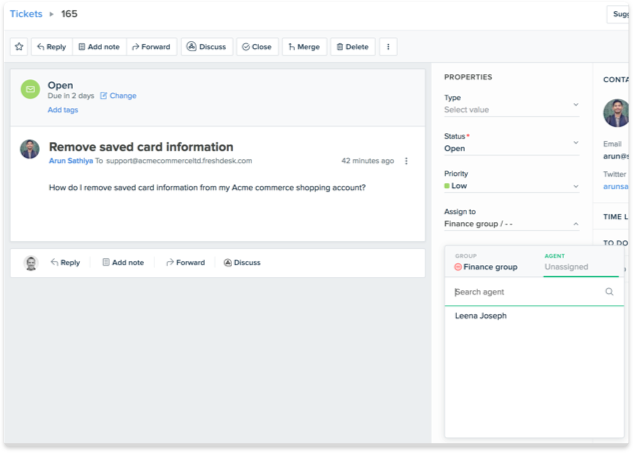Click the search magnifier in agent search
The width and height of the screenshot is (633, 453).
coord(609,292)
